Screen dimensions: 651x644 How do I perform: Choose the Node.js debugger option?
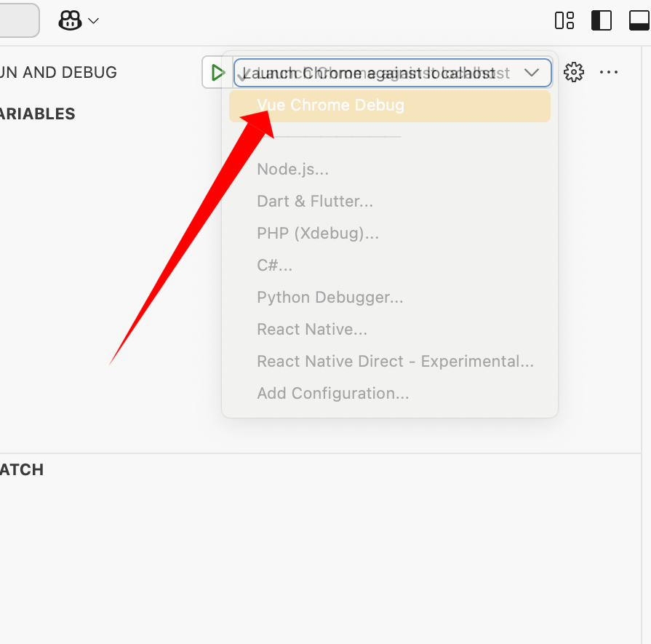(x=293, y=169)
